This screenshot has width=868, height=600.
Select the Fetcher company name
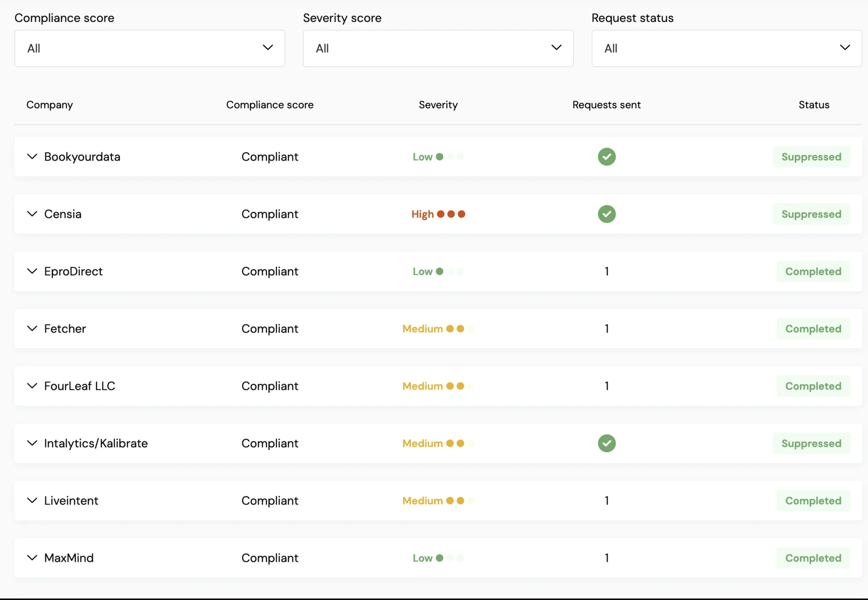coord(65,329)
